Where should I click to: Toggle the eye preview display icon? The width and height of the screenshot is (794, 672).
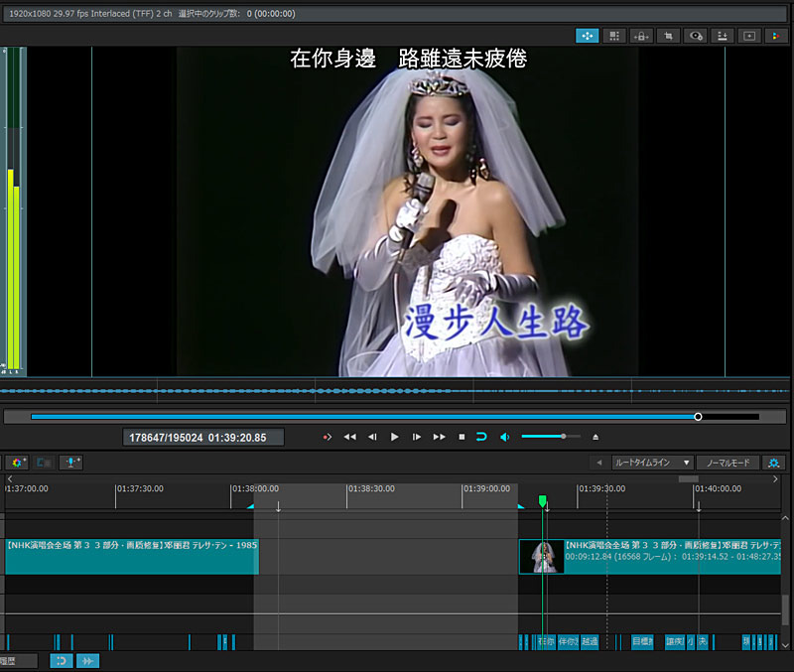696,36
